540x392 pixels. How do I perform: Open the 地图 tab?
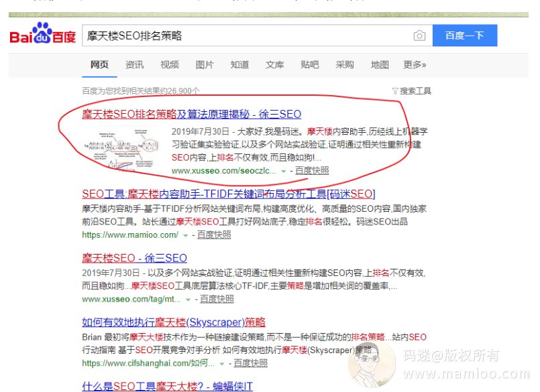(380, 65)
